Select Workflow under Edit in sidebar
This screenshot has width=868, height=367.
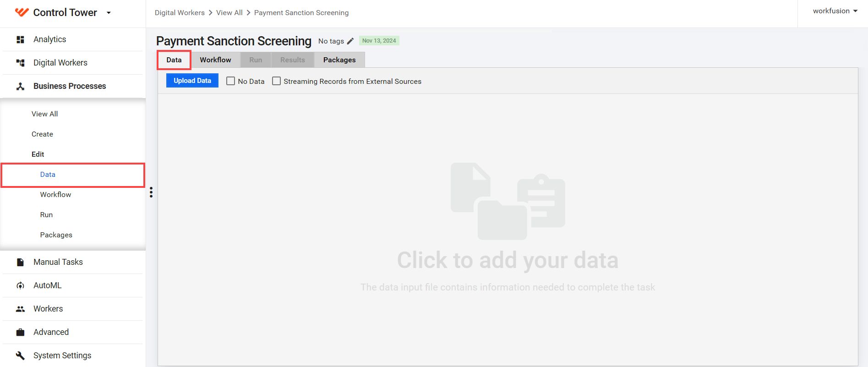click(56, 195)
